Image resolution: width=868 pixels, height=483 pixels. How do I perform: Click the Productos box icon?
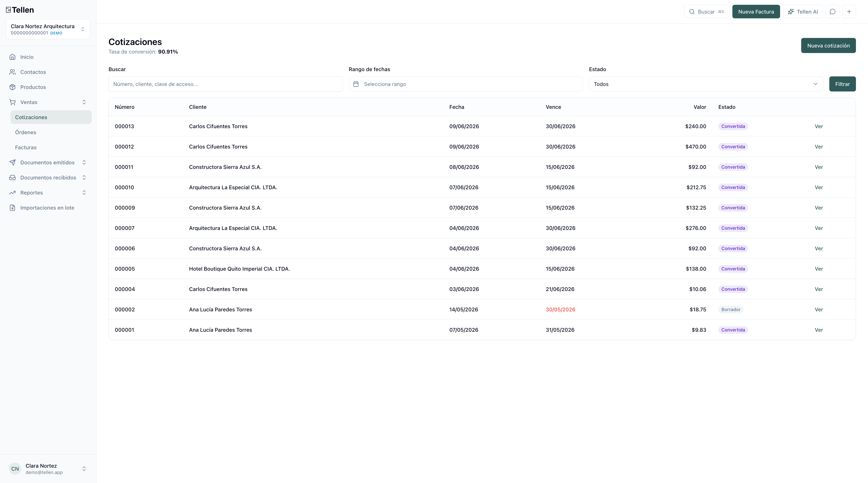[13, 87]
